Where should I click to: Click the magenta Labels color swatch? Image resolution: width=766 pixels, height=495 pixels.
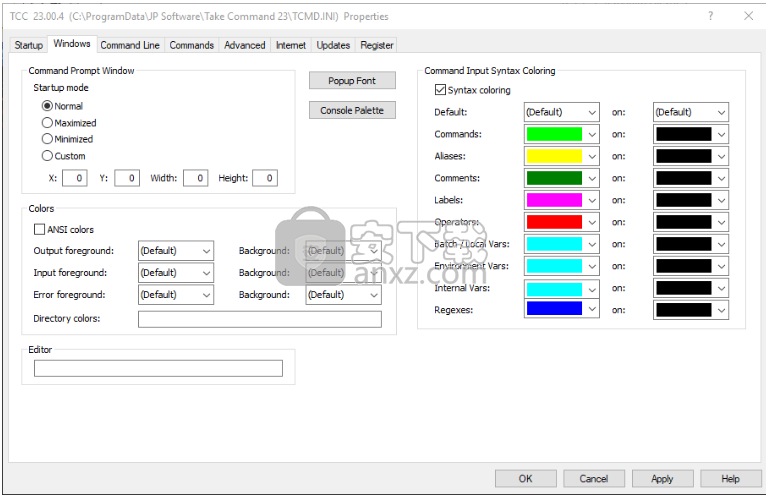[554, 200]
